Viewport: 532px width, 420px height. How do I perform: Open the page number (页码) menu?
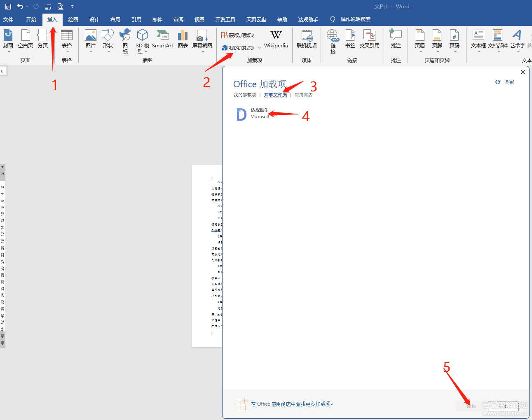[x=455, y=41]
